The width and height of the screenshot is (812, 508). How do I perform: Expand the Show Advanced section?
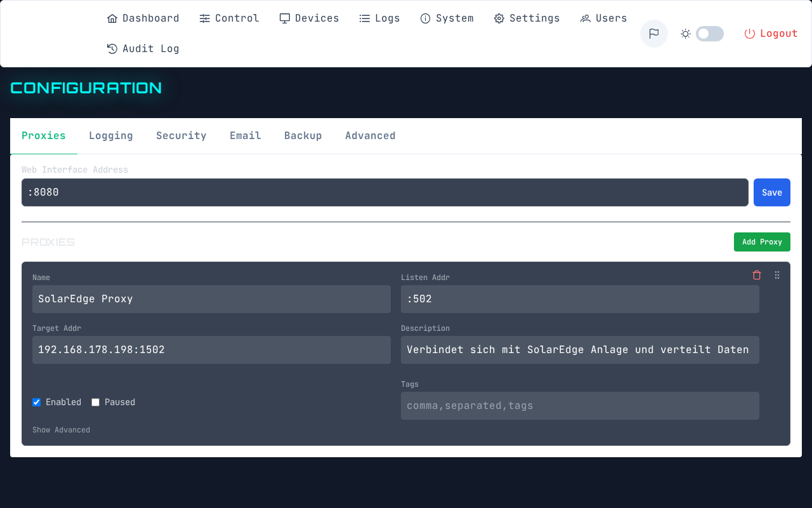click(61, 429)
